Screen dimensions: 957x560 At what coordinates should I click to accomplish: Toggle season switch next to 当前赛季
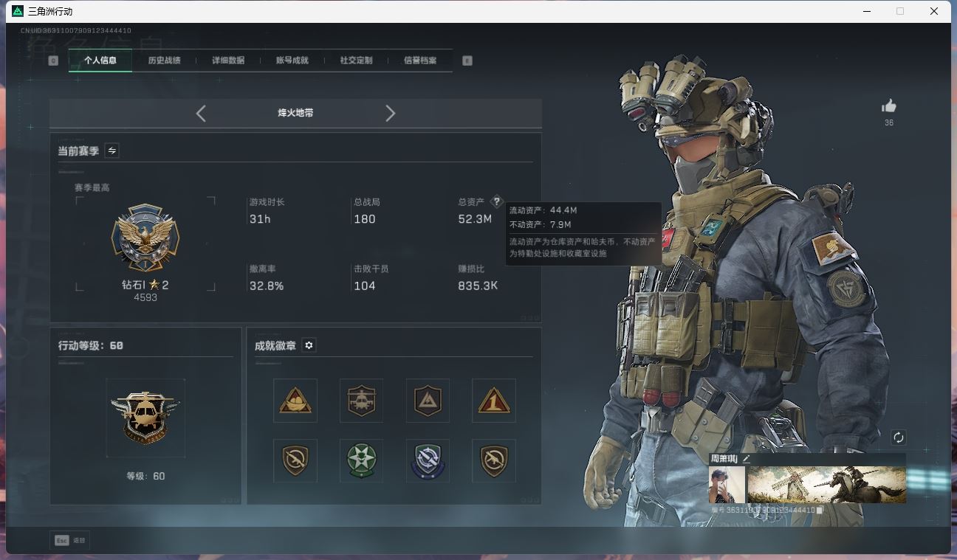coord(112,151)
